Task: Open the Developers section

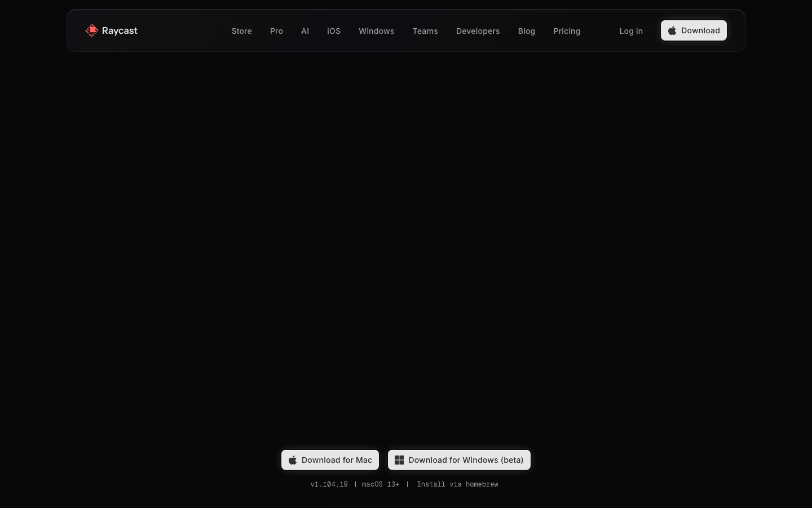Action: tap(478, 31)
